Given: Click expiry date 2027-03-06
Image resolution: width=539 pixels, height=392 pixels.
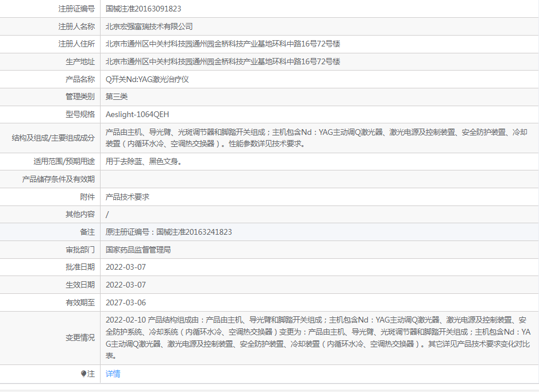Looking at the screenshot, I should 126,302.
